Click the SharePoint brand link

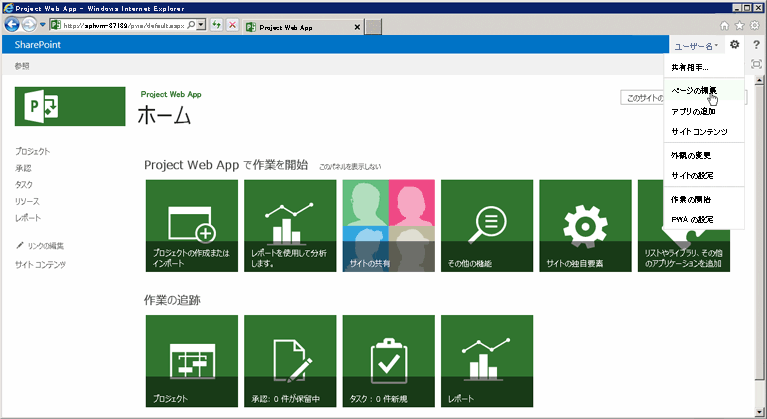coord(38,44)
